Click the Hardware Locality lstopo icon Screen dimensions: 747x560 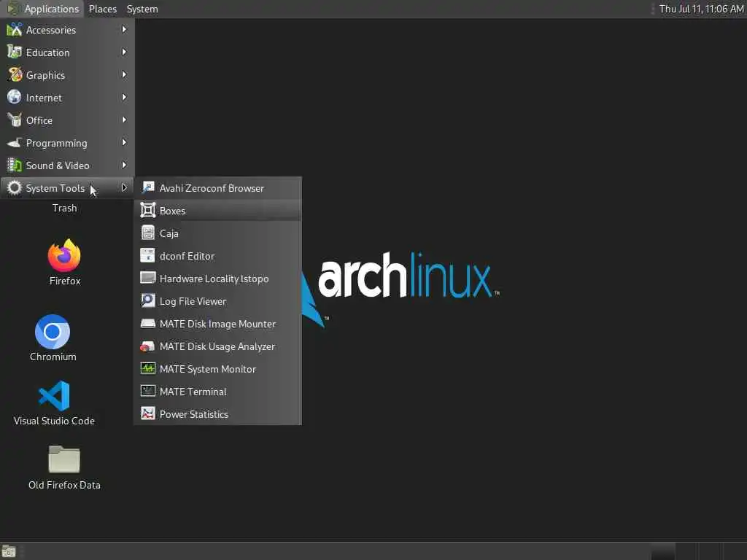pos(147,278)
